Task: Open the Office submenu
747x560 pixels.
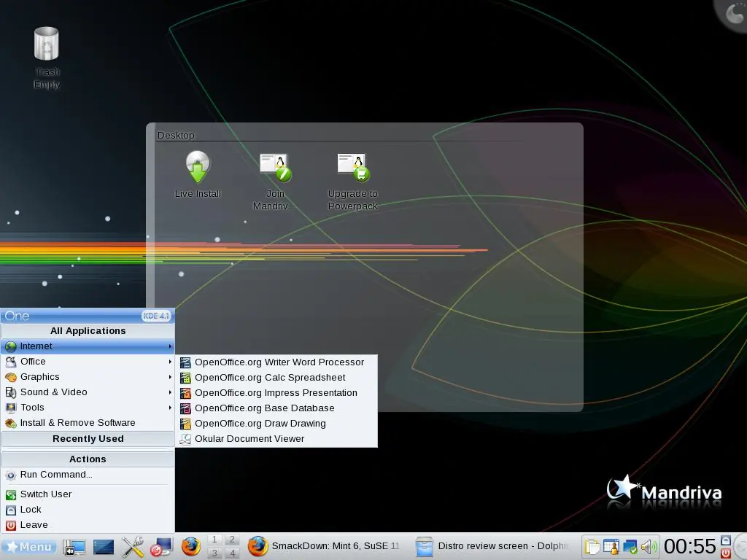Action: tap(88, 362)
